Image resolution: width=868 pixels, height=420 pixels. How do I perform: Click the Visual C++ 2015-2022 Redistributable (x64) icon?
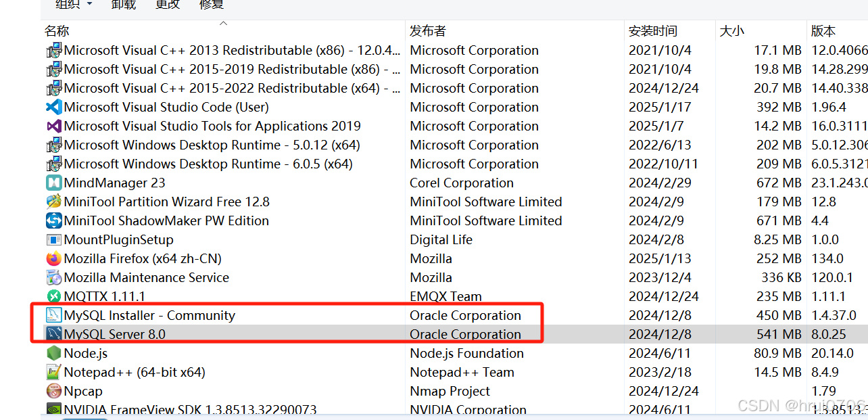[x=54, y=88]
